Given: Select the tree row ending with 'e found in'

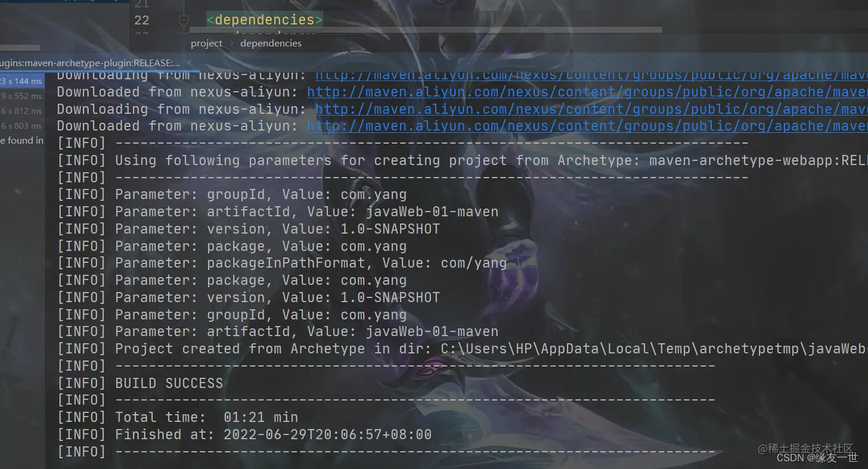Looking at the screenshot, I should coord(22,141).
